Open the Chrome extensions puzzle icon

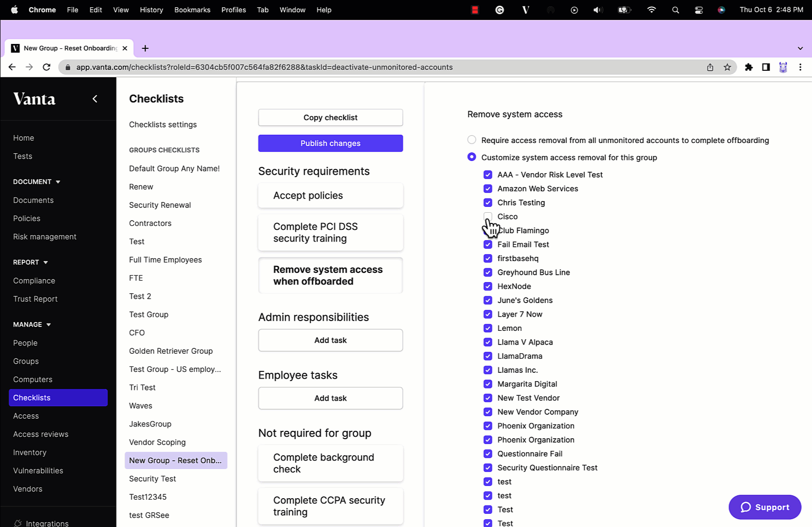(x=749, y=67)
